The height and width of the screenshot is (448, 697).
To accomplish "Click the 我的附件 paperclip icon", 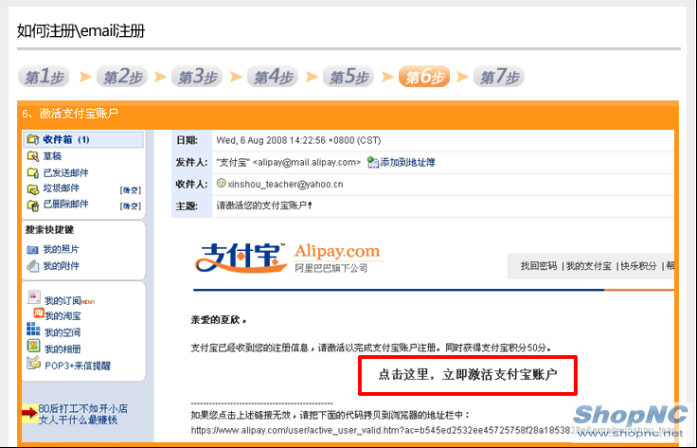I will [32, 266].
